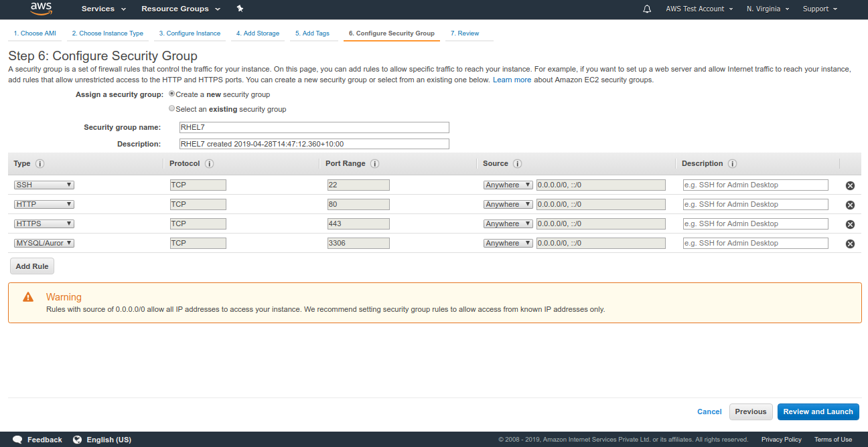Select an existing security group option
Image resolution: width=868 pixels, height=447 pixels.
click(172, 108)
